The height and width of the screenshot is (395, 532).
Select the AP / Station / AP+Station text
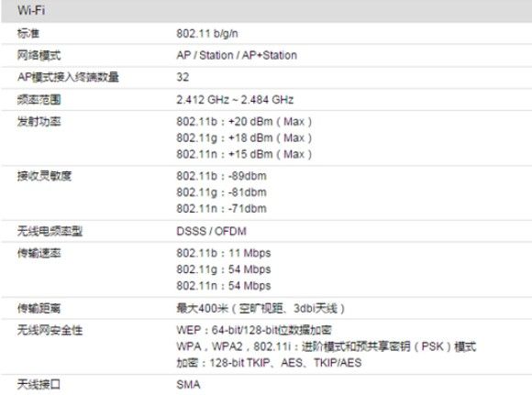point(237,55)
